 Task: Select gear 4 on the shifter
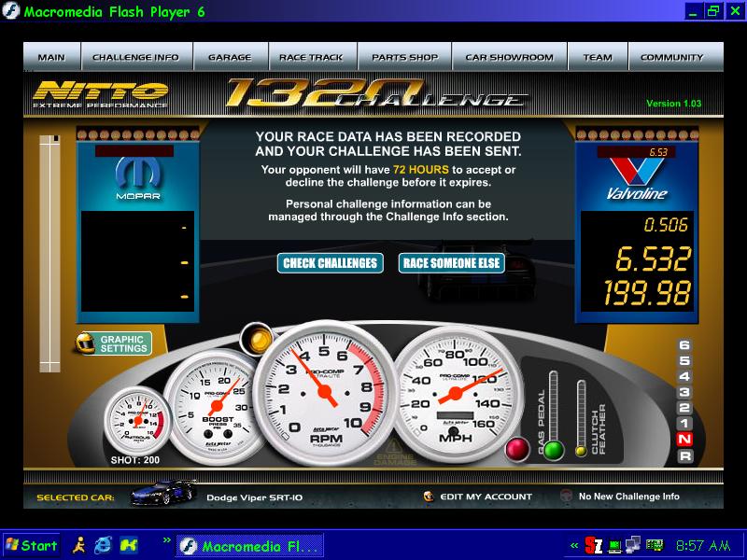[684, 377]
